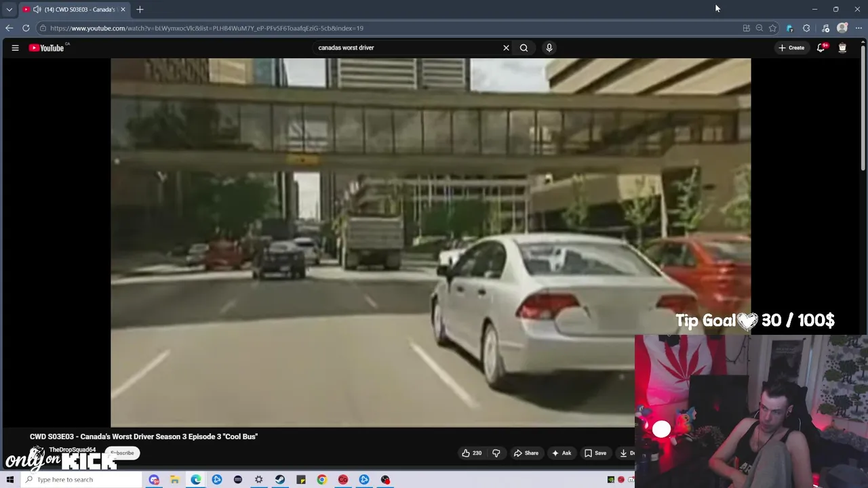Viewport: 868px width, 488px height.
Task: Open YouTube notifications bell
Action: pos(821,47)
